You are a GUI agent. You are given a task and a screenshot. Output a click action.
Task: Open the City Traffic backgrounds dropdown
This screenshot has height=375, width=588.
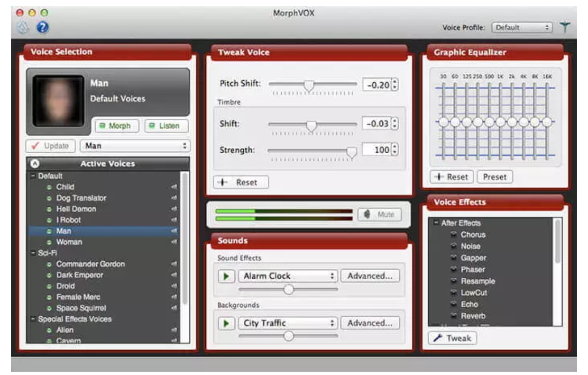click(x=288, y=323)
